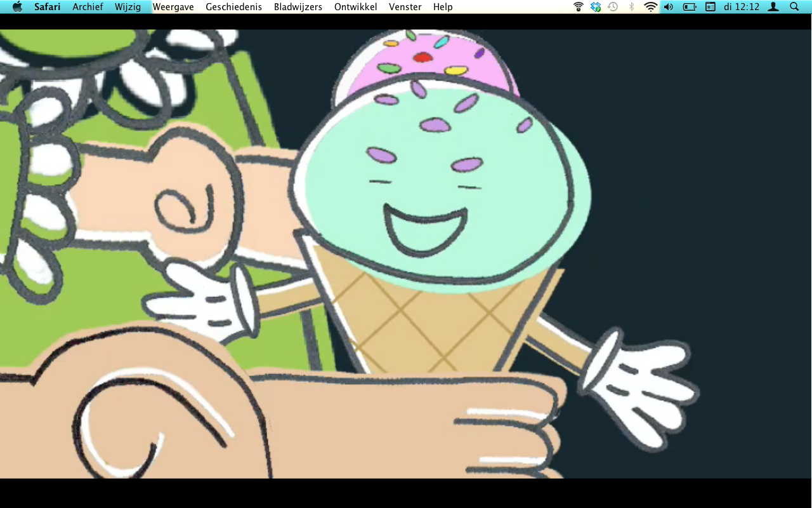The image size is (812, 508).
Task: Open the Safari application menu
Action: tap(48, 7)
